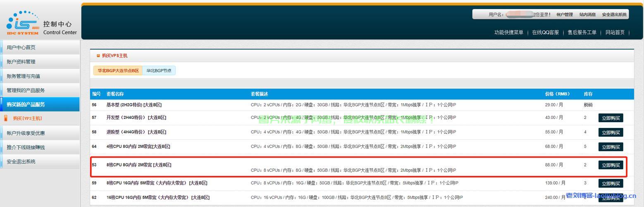644x207 pixels.
Task: Click 立即购买 for 16核CPU 16G内存 5M带宽
Action: click(x=611, y=198)
